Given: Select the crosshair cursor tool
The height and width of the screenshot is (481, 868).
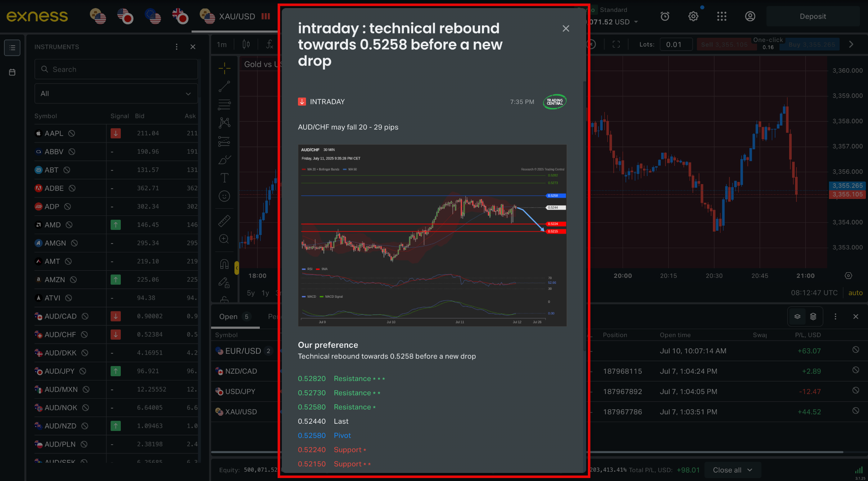Looking at the screenshot, I should click(225, 68).
